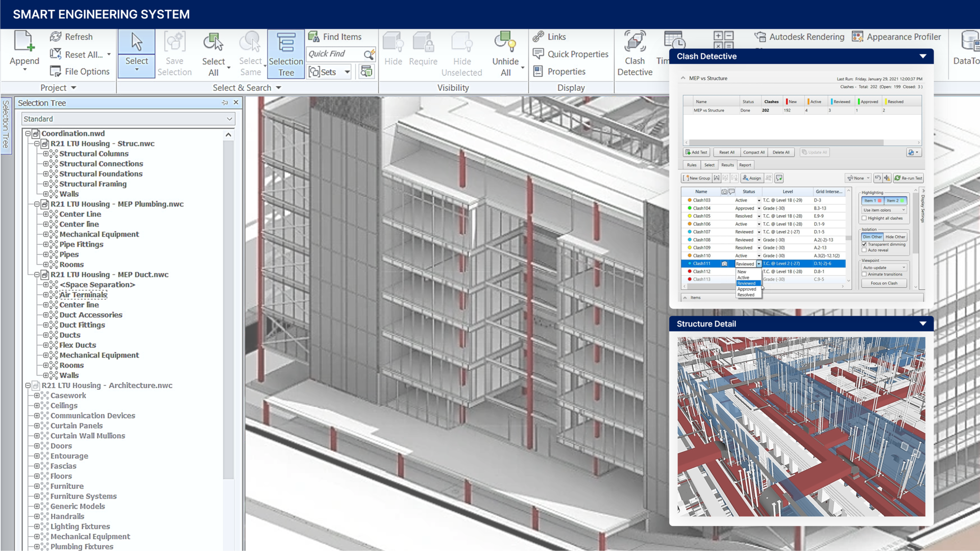Click the Quick Properties icon
The width and height of the screenshot is (980, 551).
[x=537, y=54]
